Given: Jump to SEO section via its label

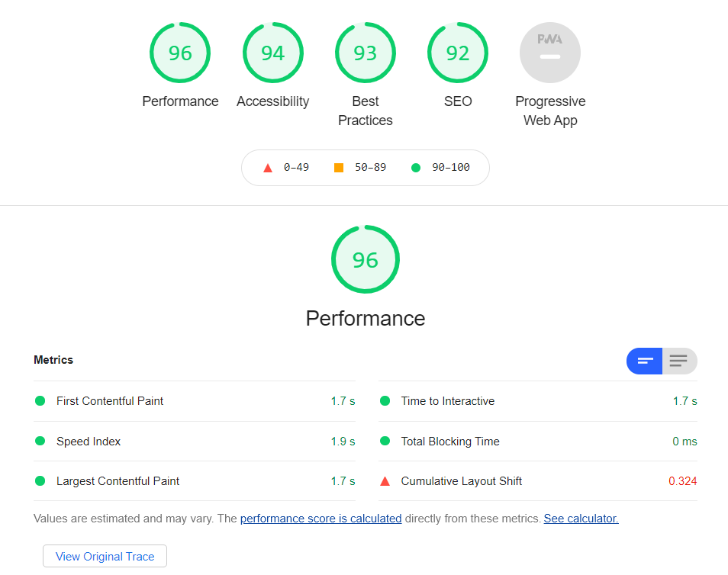Looking at the screenshot, I should point(458,101).
